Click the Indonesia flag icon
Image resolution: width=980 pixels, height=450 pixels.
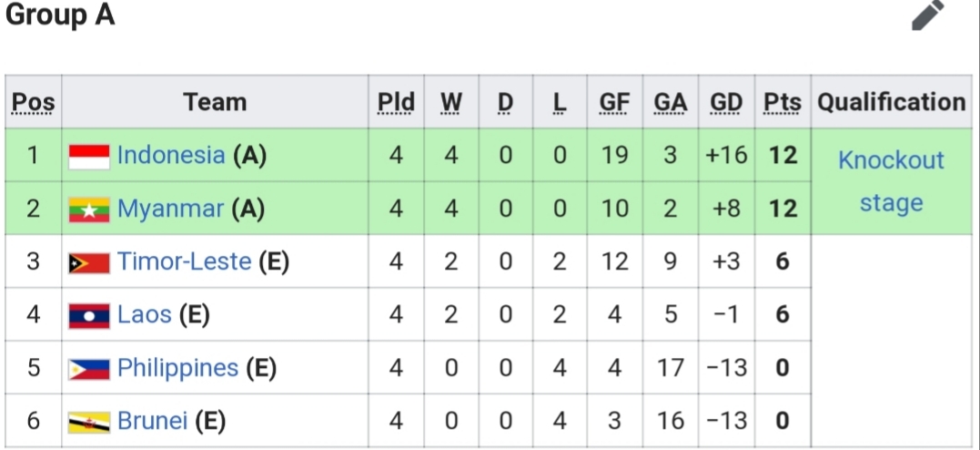[89, 157]
